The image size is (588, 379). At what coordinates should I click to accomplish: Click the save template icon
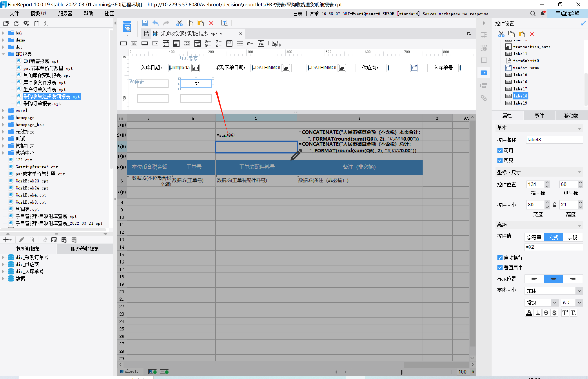(145, 23)
